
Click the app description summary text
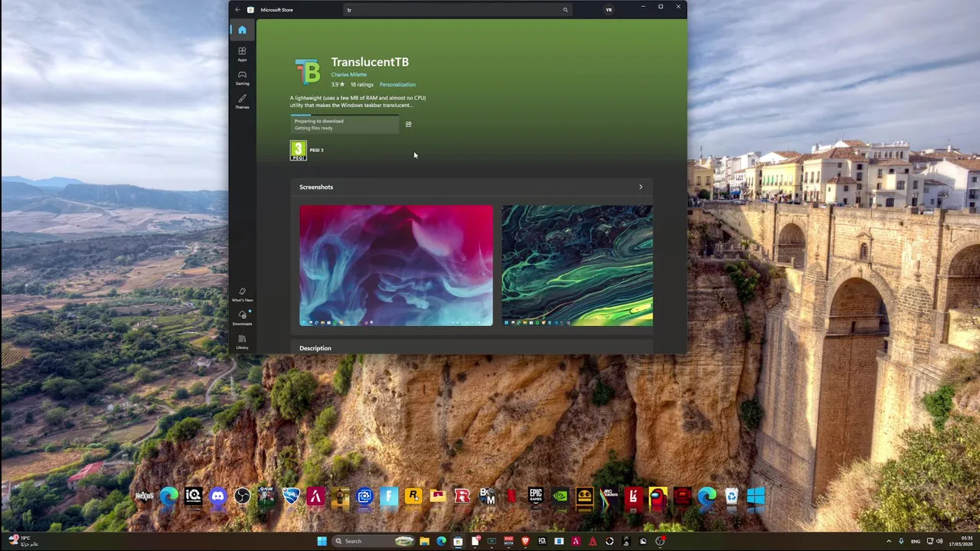(358, 101)
